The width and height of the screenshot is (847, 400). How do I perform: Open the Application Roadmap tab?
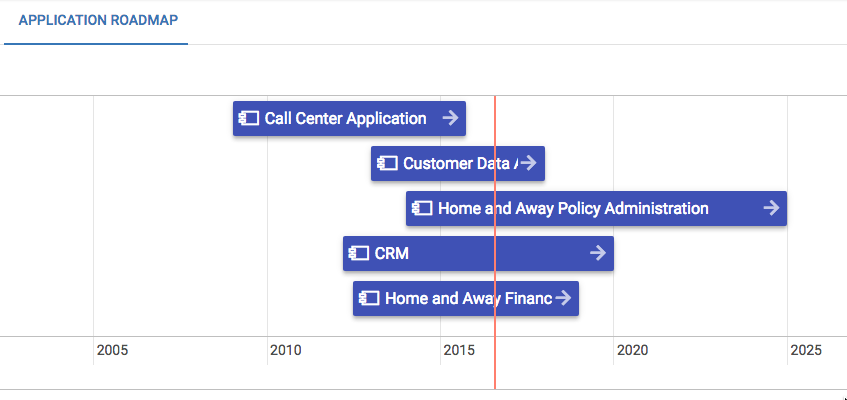point(98,21)
